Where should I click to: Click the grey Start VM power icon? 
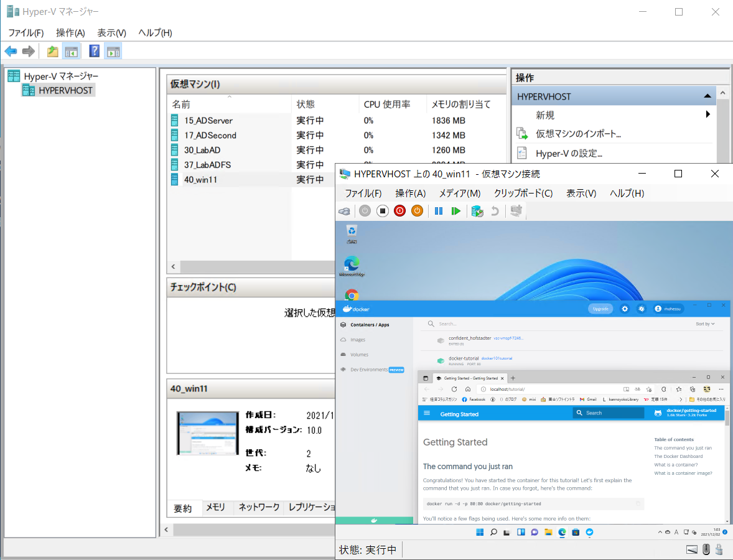coord(365,211)
